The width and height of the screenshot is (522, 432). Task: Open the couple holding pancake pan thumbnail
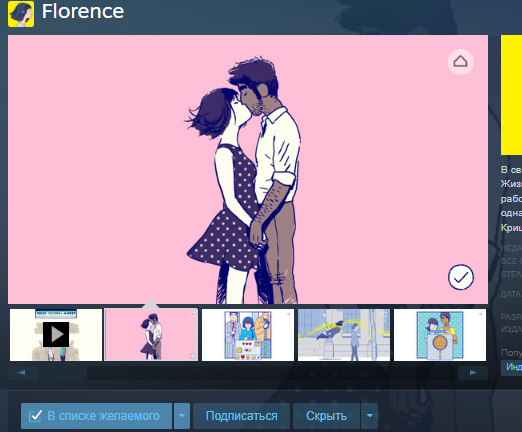(x=440, y=335)
